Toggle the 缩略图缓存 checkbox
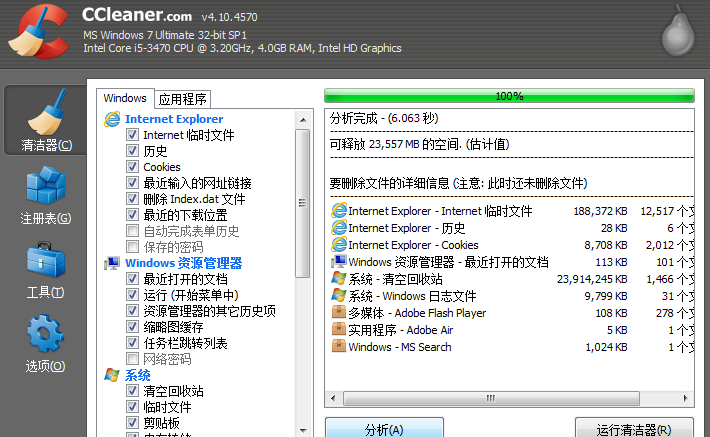 (x=132, y=327)
